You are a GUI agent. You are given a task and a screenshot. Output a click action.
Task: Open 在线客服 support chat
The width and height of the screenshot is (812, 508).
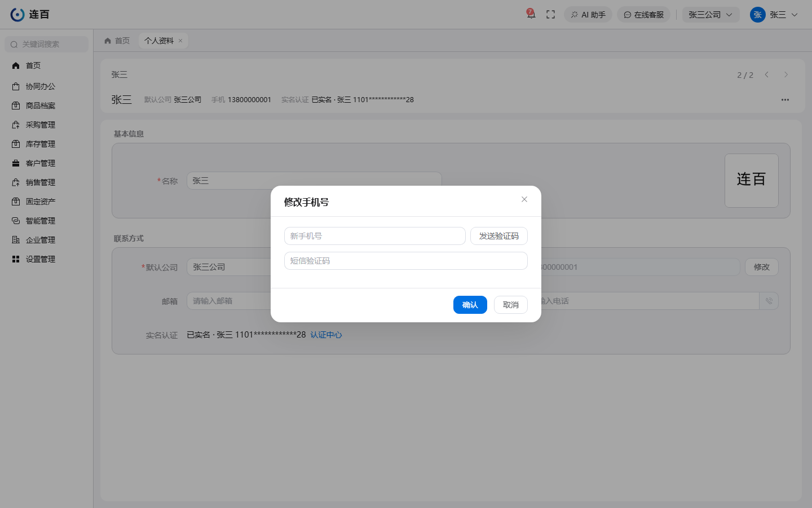coord(643,15)
